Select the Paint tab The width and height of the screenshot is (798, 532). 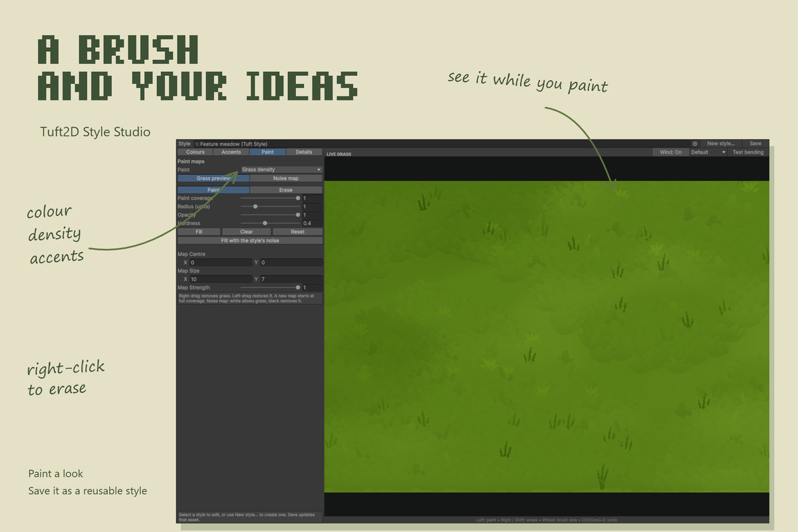(x=267, y=152)
